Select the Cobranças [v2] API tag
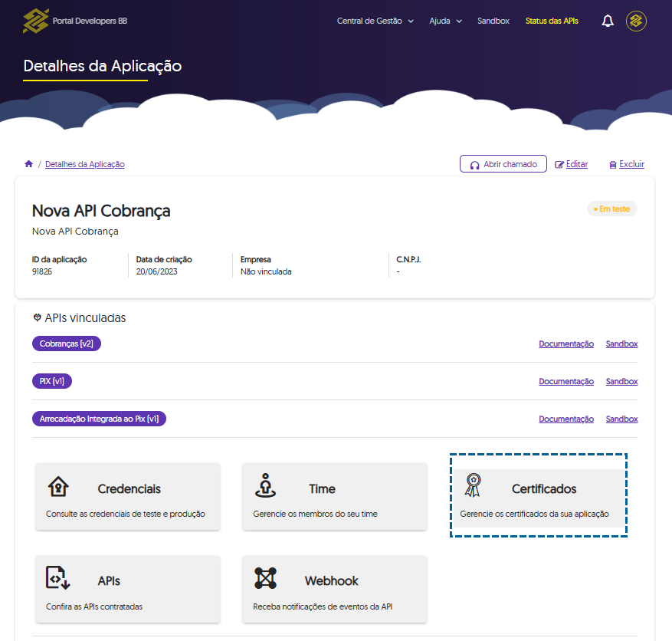The image size is (672, 641). coord(67,344)
